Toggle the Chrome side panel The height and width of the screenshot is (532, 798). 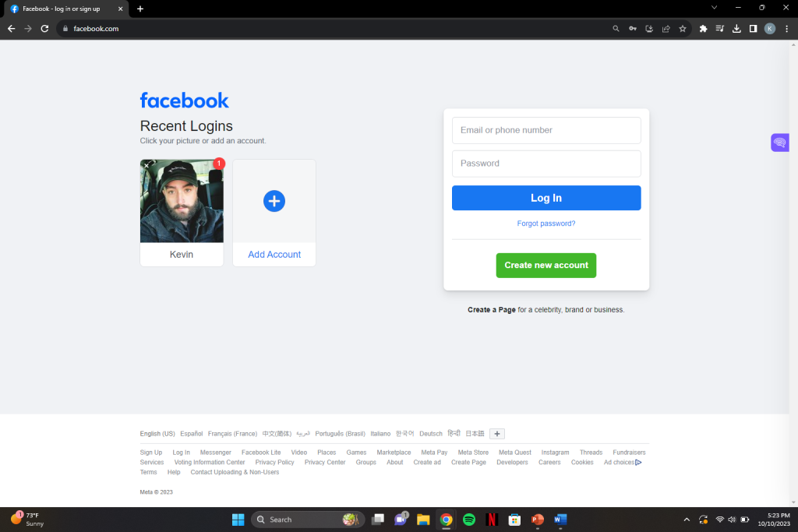754,29
